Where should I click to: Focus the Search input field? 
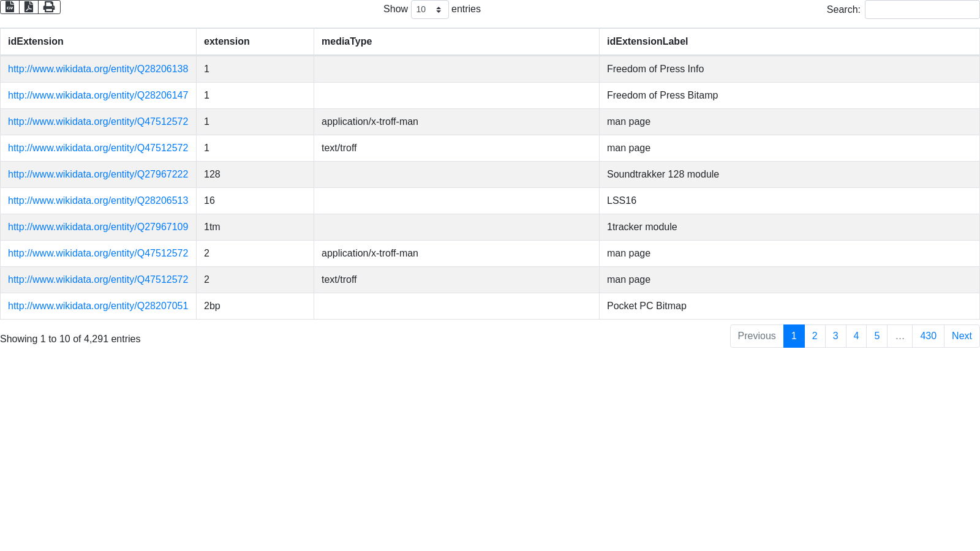pyautogui.click(x=922, y=10)
